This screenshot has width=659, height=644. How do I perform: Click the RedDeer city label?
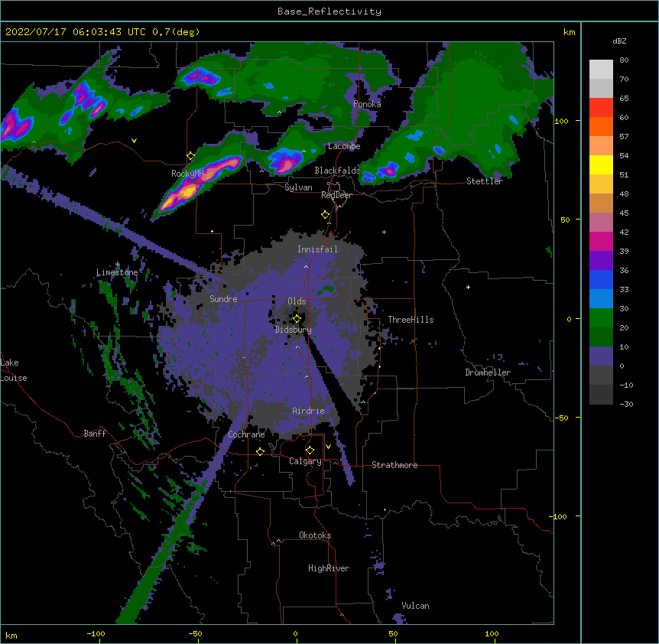[x=336, y=195]
